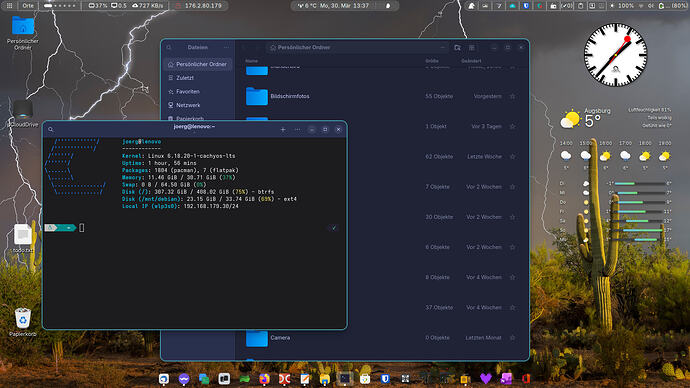Open the yellow files icon in the dock
The width and height of the screenshot is (690, 388).
[325, 379]
